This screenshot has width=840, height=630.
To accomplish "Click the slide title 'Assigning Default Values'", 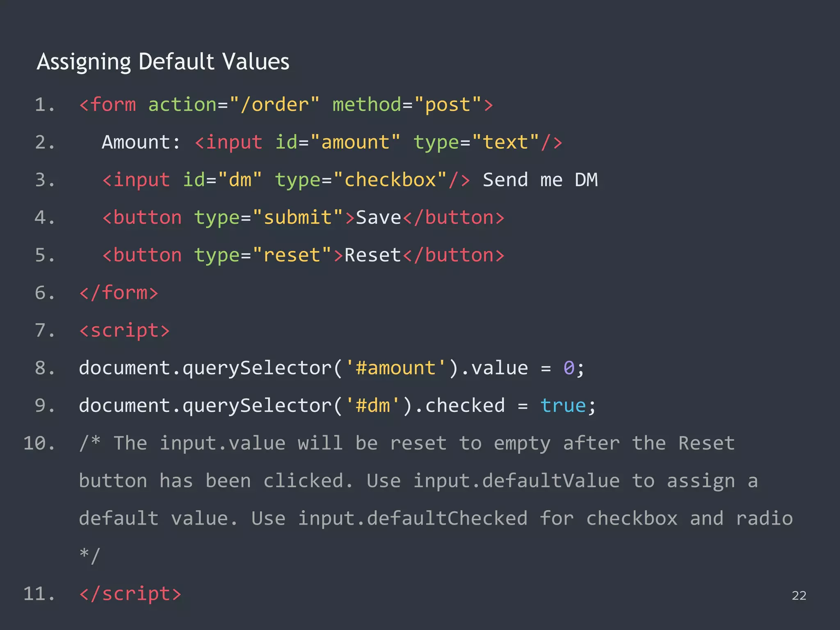I will coord(163,62).
